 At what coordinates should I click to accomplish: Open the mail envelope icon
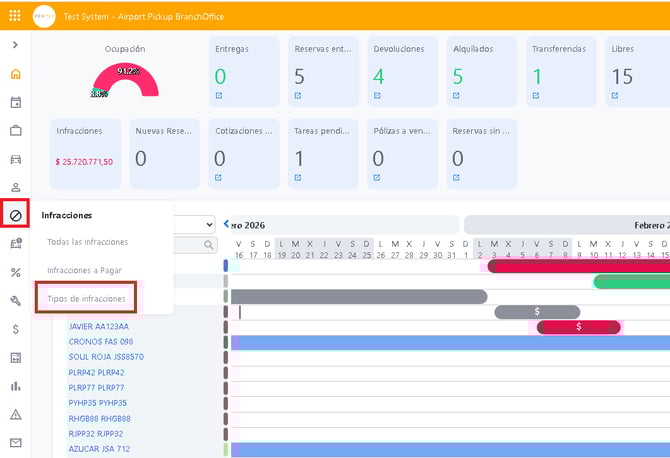[x=15, y=442]
